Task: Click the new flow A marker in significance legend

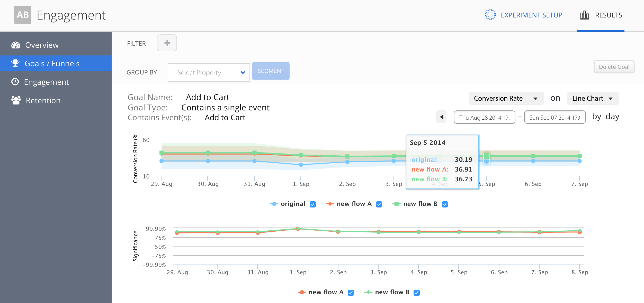Action: click(302, 292)
